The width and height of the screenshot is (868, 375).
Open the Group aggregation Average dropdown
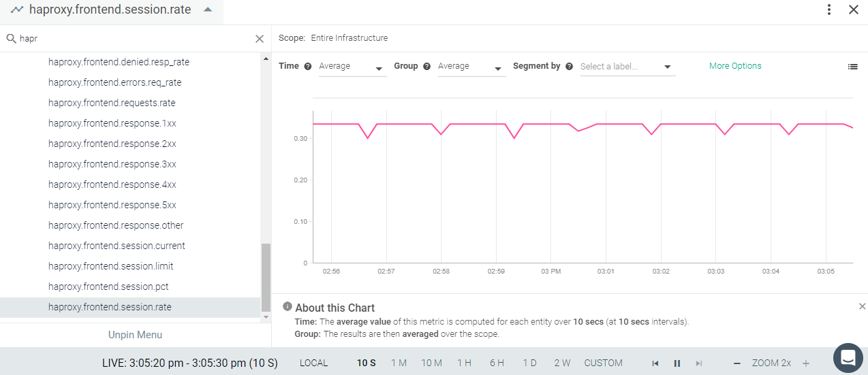(x=471, y=67)
